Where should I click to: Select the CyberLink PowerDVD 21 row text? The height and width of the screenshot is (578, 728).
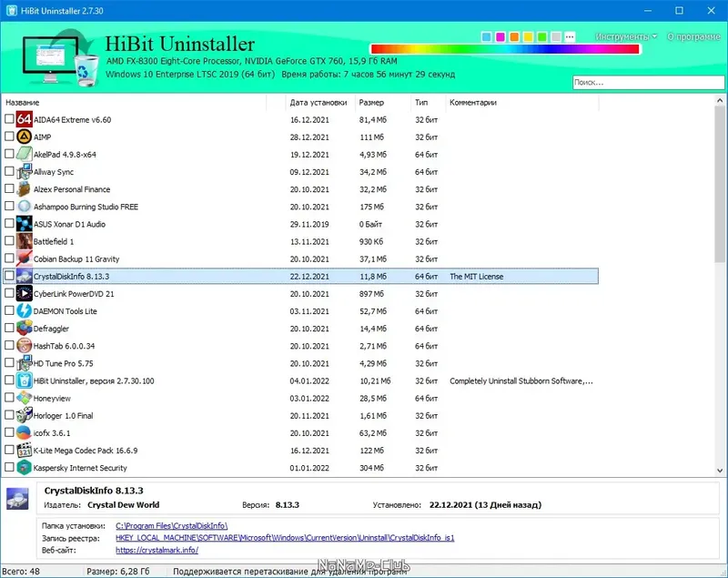click(74, 294)
